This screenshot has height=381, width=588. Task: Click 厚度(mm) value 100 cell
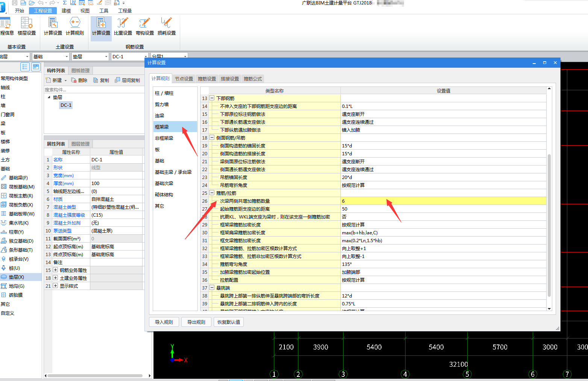click(x=116, y=183)
